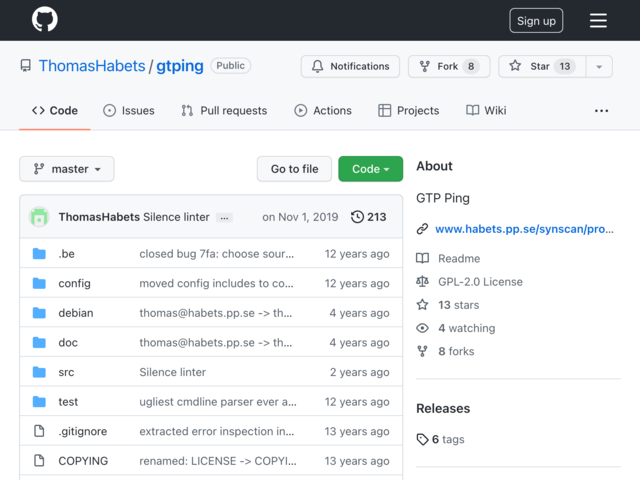This screenshot has width=640, height=480.
Task: Open the ThomasHabets commit author name
Action: (x=99, y=217)
